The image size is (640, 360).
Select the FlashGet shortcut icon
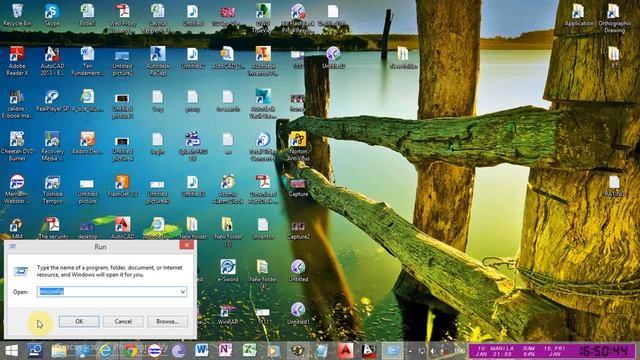coord(122,186)
